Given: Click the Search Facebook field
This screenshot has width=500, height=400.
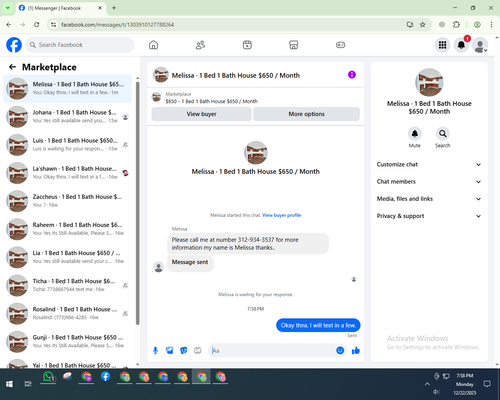Looking at the screenshot, I should [x=80, y=45].
